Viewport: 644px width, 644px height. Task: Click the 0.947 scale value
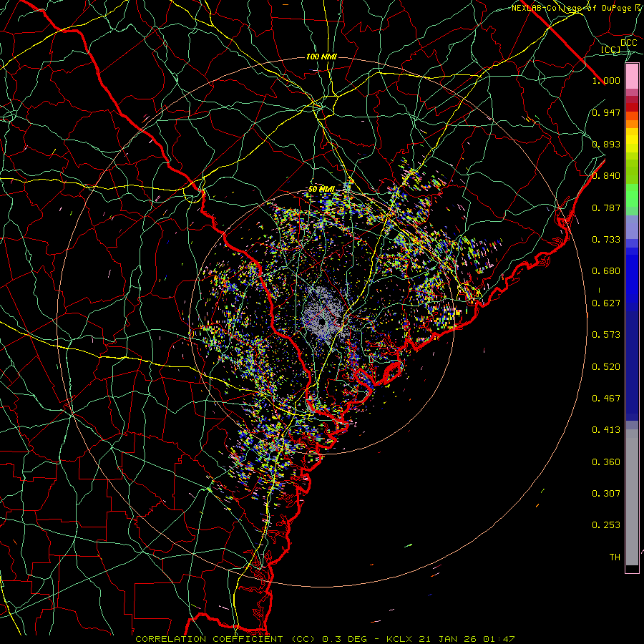[606, 112]
